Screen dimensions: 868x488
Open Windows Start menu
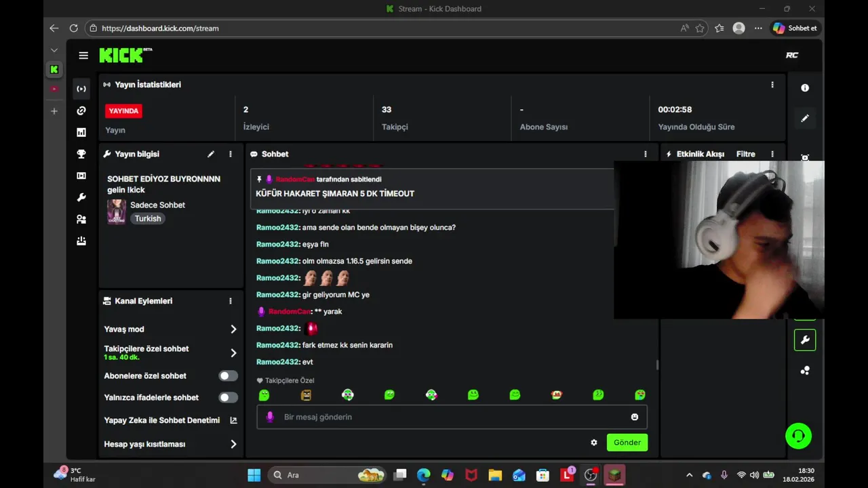click(254, 475)
